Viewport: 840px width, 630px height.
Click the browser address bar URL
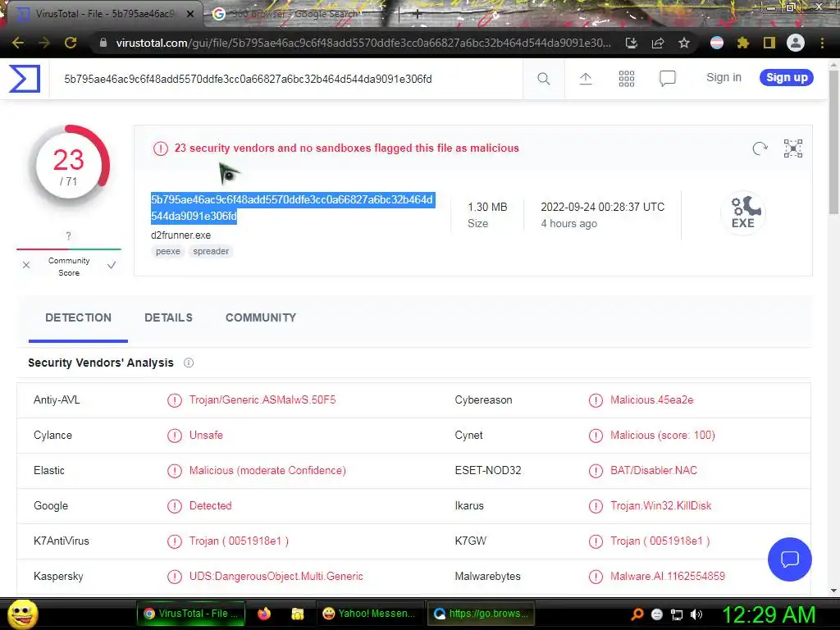coord(363,43)
